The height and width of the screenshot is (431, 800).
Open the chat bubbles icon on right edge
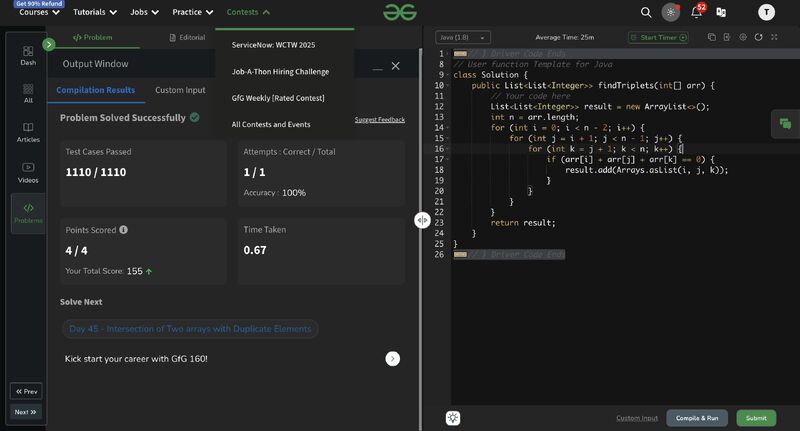[x=785, y=123]
